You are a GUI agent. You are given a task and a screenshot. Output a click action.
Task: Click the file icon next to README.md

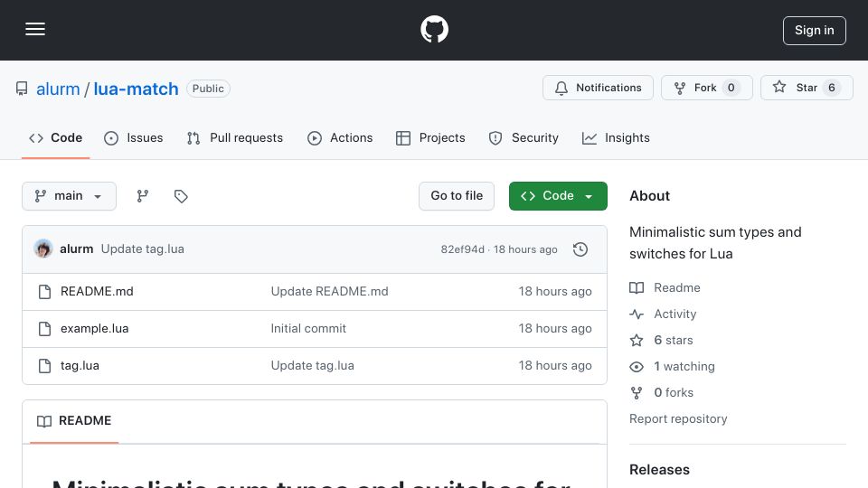pyautogui.click(x=45, y=292)
